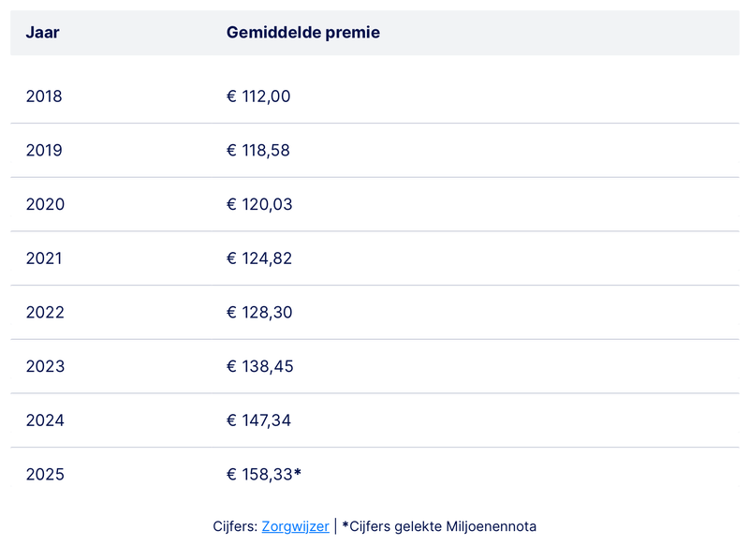Screen dimensions: 749x560
Task: Click the € 112,00 premium value
Action: click(258, 96)
